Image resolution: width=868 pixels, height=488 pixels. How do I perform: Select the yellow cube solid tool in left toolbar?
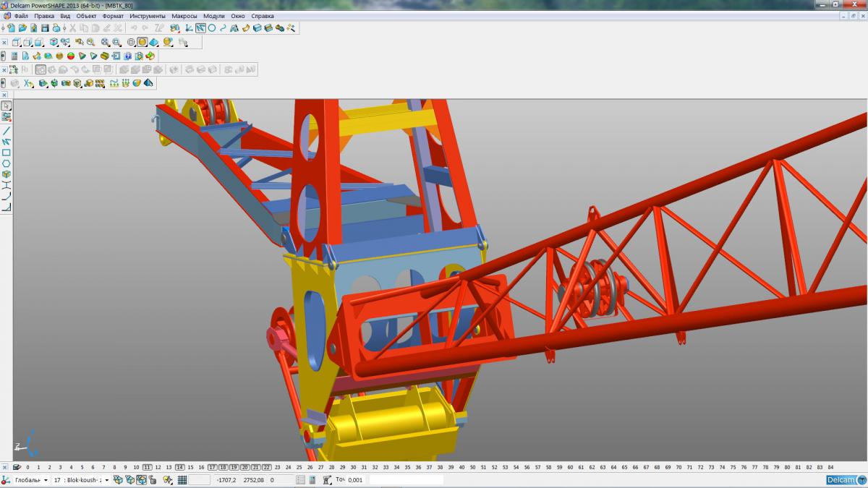[6, 174]
